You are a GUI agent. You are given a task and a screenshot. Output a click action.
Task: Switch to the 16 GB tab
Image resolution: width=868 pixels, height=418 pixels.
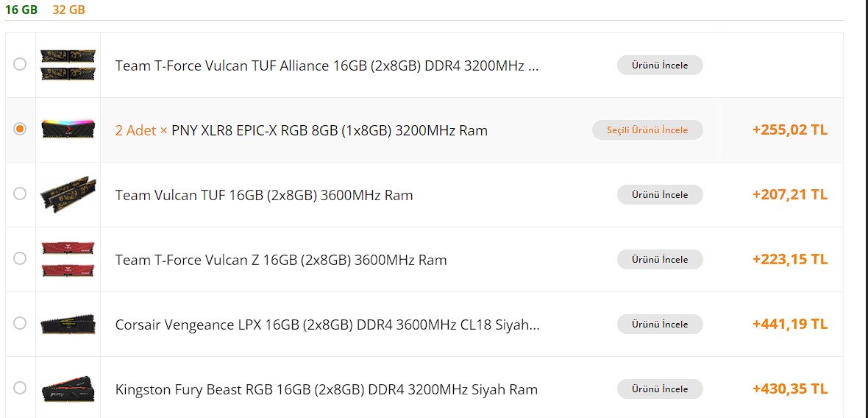click(21, 10)
